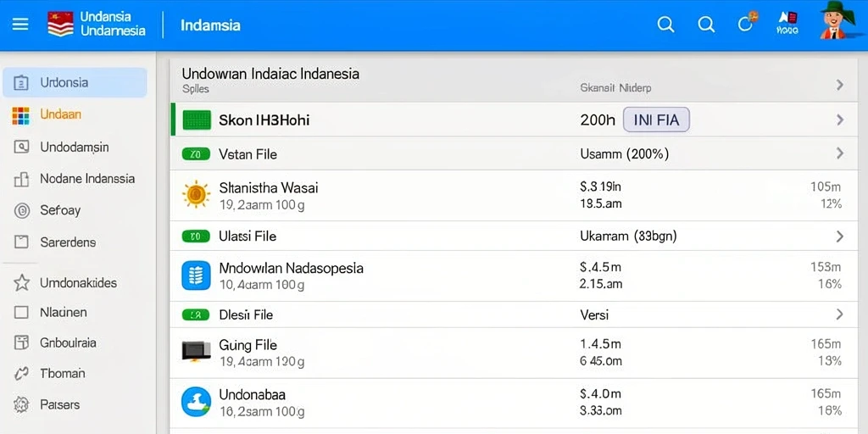The width and height of the screenshot is (868, 434).
Task: Click the green badge beside Ulatsi File
Action: (x=196, y=236)
